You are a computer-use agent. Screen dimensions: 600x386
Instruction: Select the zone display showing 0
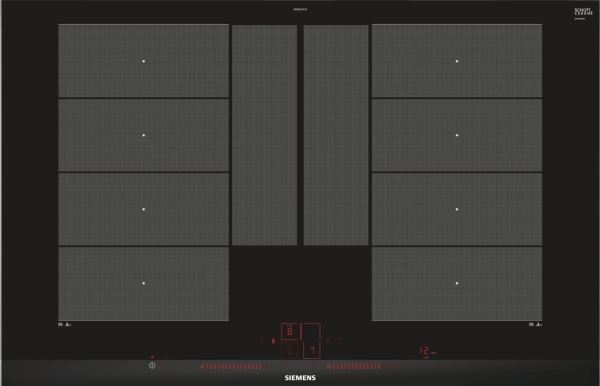click(x=290, y=350)
